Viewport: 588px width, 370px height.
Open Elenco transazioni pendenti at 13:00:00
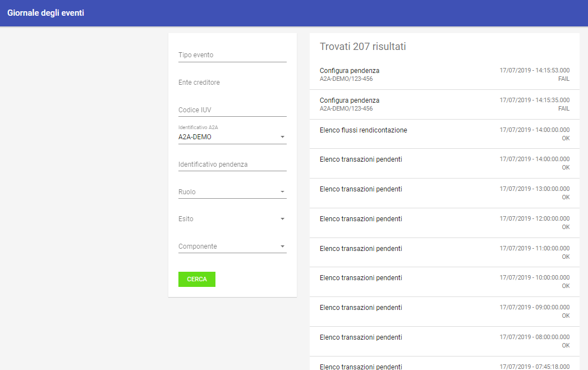(x=444, y=193)
